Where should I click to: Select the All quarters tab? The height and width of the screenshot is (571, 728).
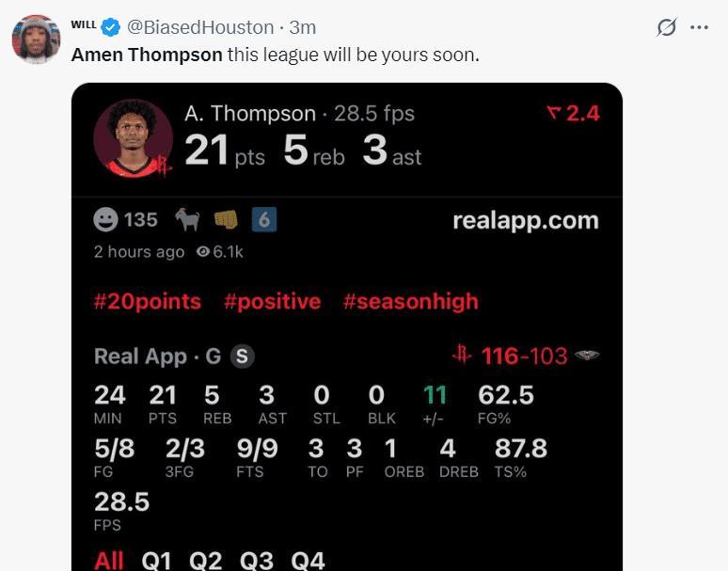pos(109,561)
